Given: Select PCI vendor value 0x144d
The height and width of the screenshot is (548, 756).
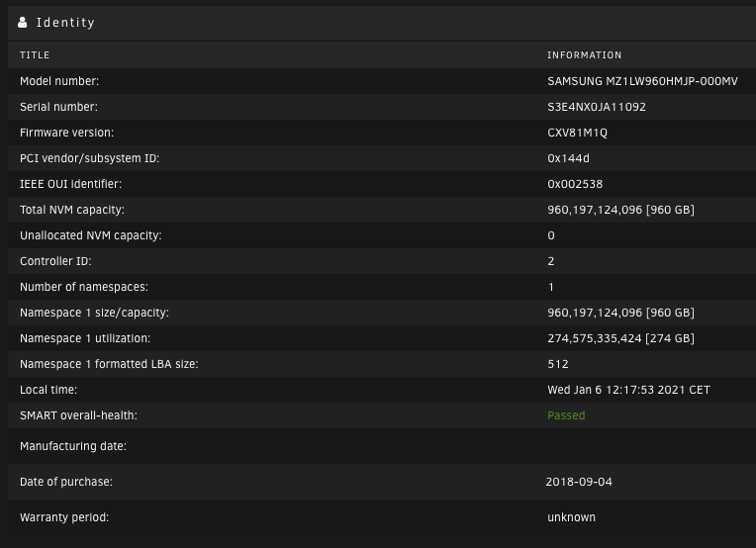Looking at the screenshot, I should (x=568, y=158).
